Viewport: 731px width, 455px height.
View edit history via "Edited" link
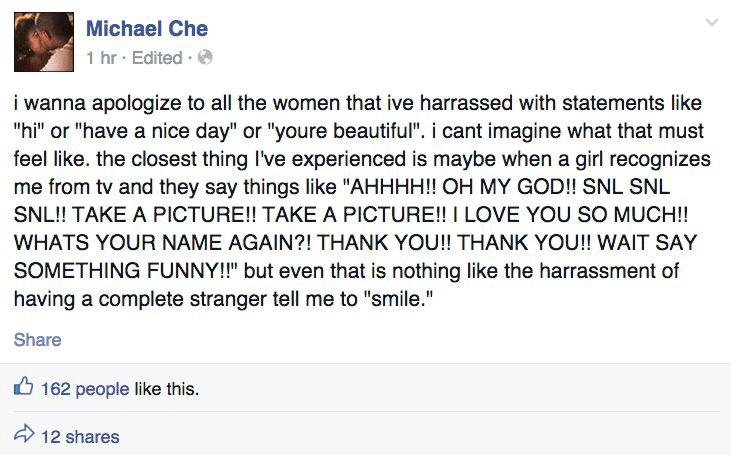tap(156, 57)
